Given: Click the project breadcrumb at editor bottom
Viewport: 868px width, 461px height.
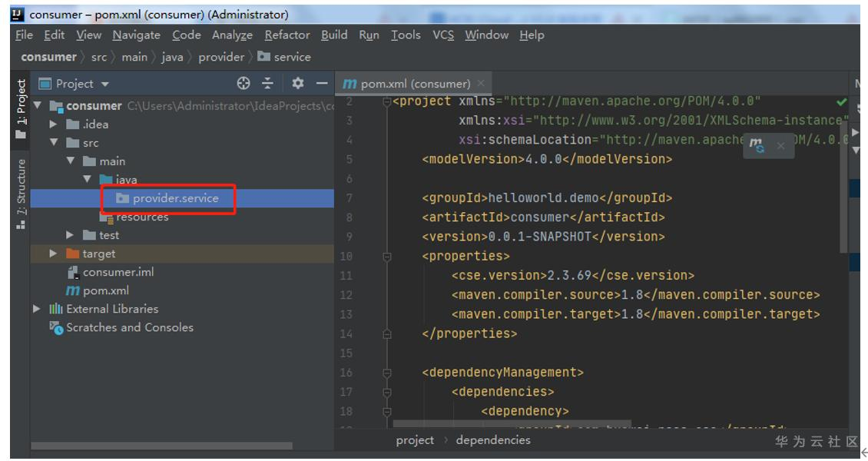Looking at the screenshot, I should pos(415,440).
